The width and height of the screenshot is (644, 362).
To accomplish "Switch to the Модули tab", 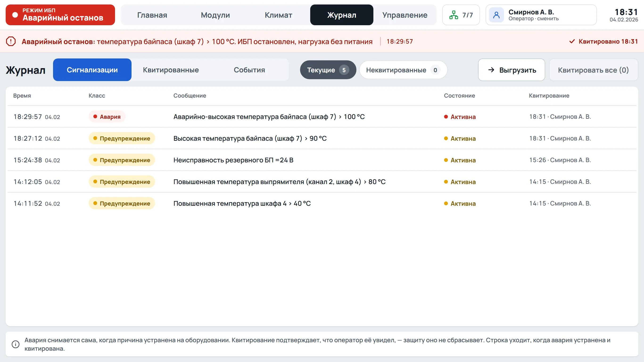I will [215, 15].
